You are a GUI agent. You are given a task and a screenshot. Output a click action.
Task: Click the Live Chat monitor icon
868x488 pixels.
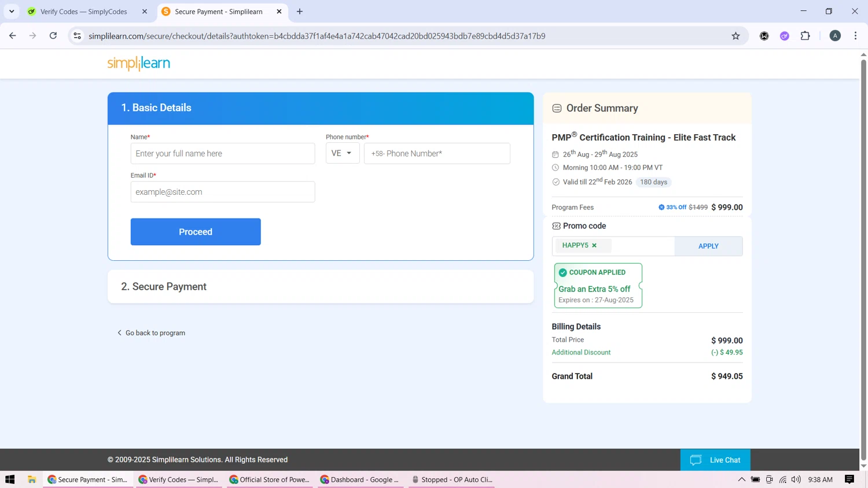pyautogui.click(x=696, y=460)
